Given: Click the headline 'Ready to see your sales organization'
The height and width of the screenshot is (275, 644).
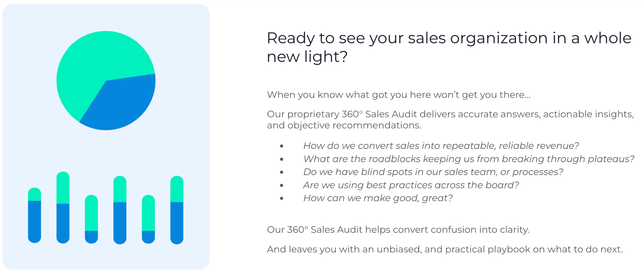Looking at the screenshot, I should (x=449, y=47).
